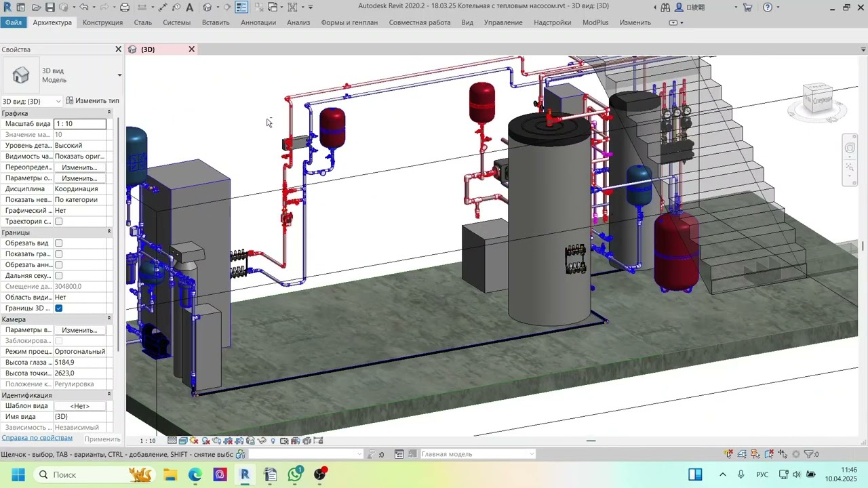Viewport: 868px width, 488px height.
Task: Open the Главная модель dropdown in status bar
Action: [477, 454]
